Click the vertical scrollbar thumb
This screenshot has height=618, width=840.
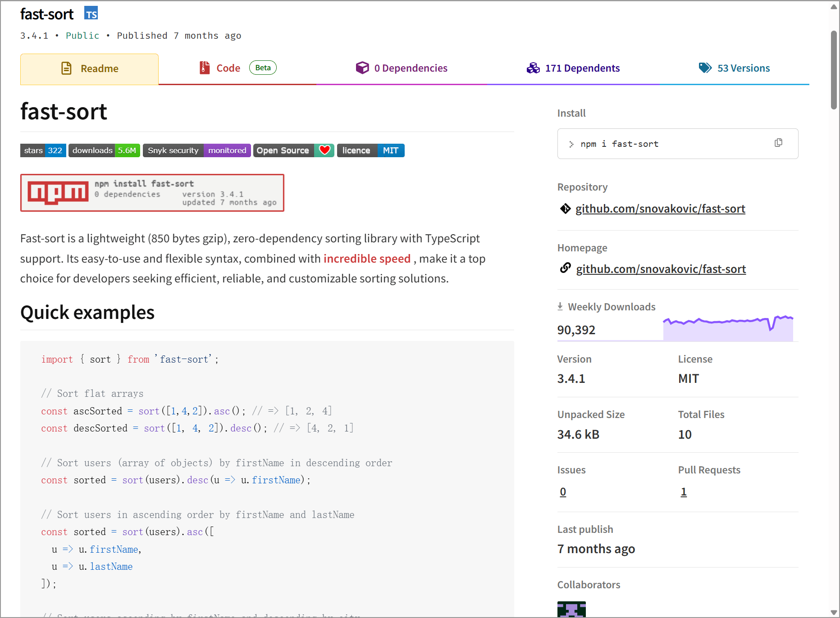tap(834, 70)
